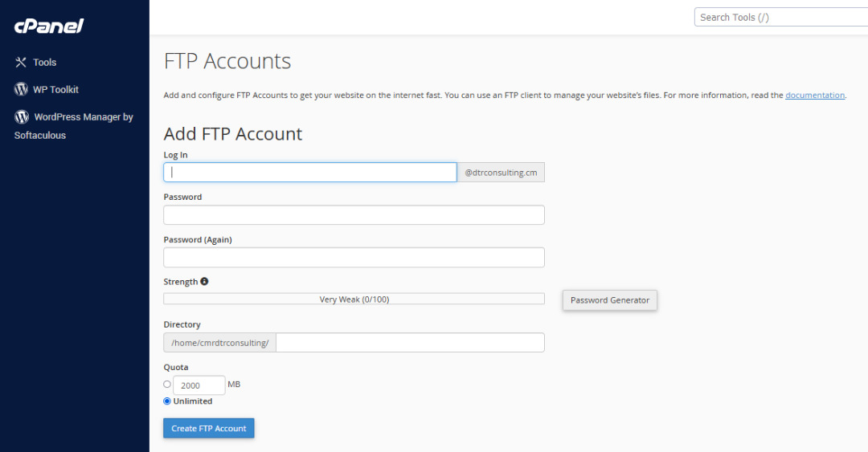Click the Tools wrench icon
The height and width of the screenshot is (452, 868).
20,63
